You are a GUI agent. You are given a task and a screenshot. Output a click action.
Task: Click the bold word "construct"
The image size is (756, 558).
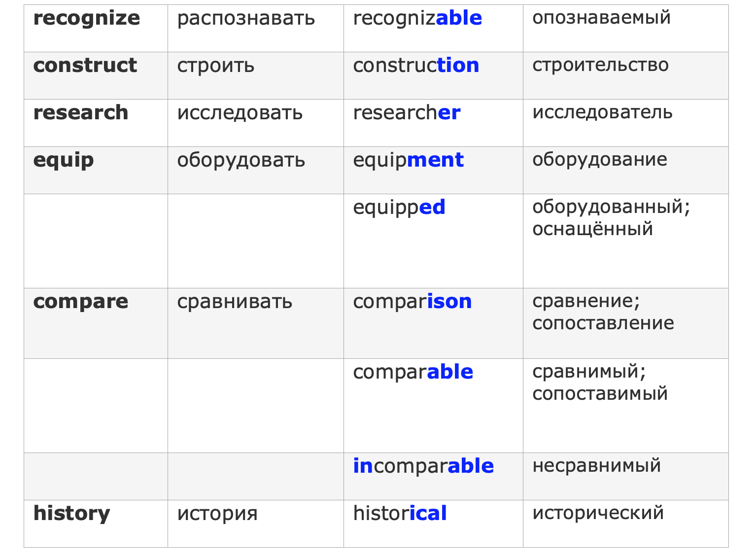point(85,66)
